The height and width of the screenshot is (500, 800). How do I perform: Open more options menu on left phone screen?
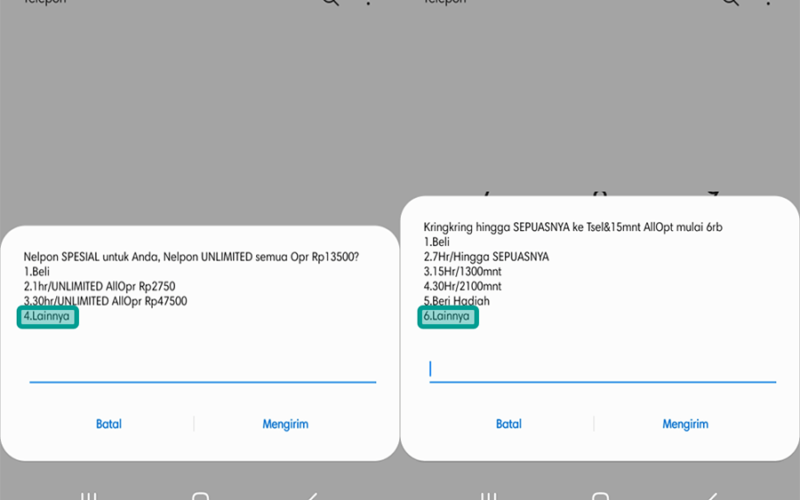pyautogui.click(x=368, y=3)
